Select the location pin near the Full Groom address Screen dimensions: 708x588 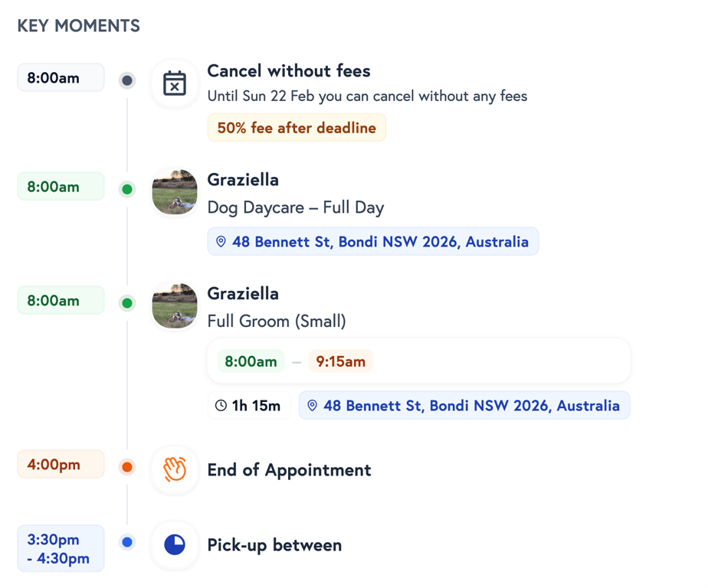pyautogui.click(x=311, y=405)
